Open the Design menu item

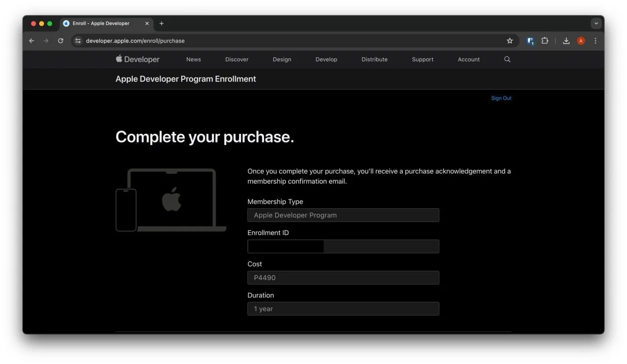click(x=282, y=59)
